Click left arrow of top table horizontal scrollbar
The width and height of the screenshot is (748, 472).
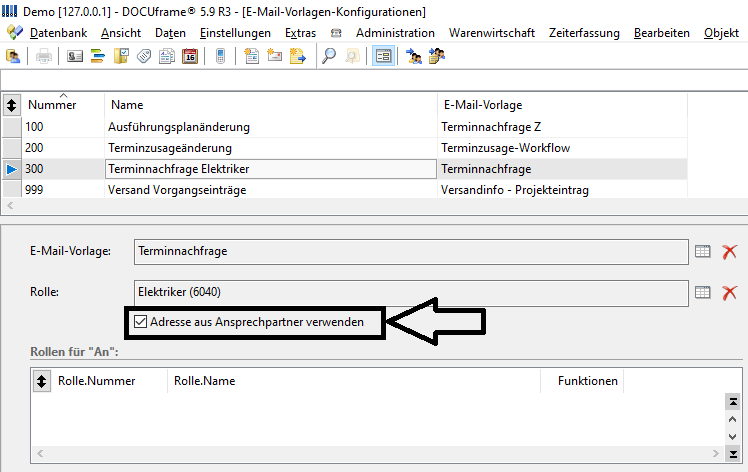(10, 206)
